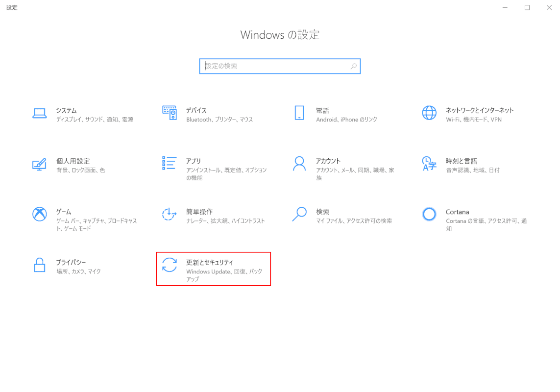The height and width of the screenshot is (392, 560).
Task: Click the ディスプレイ、サウンド、通知、電源 description
Action: (95, 120)
